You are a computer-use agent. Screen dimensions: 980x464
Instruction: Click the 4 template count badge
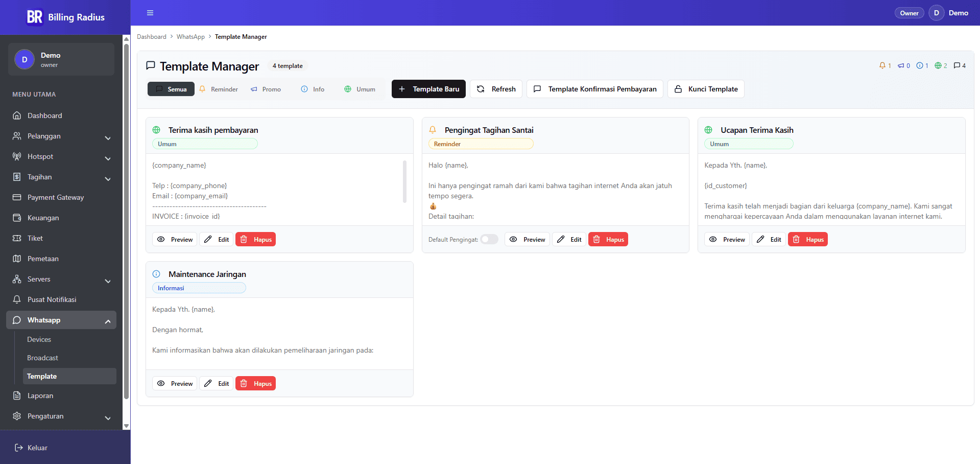click(288, 66)
